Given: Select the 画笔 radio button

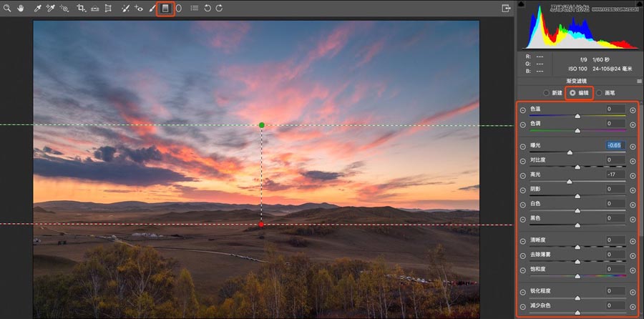Looking at the screenshot, I should pos(599,93).
